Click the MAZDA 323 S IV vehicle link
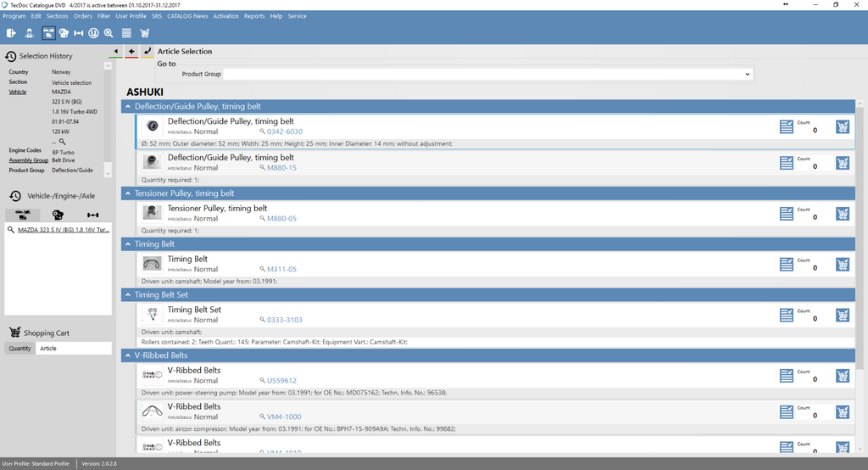The width and height of the screenshot is (868, 470). click(x=64, y=230)
